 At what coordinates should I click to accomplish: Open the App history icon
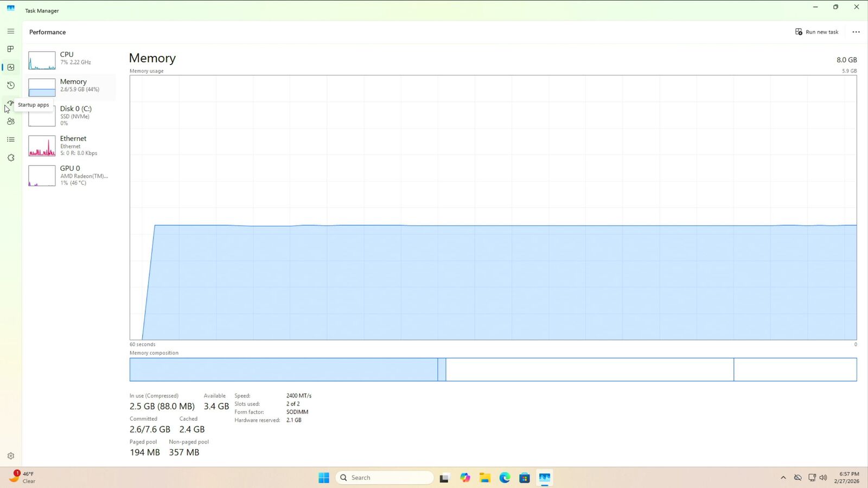(10, 85)
